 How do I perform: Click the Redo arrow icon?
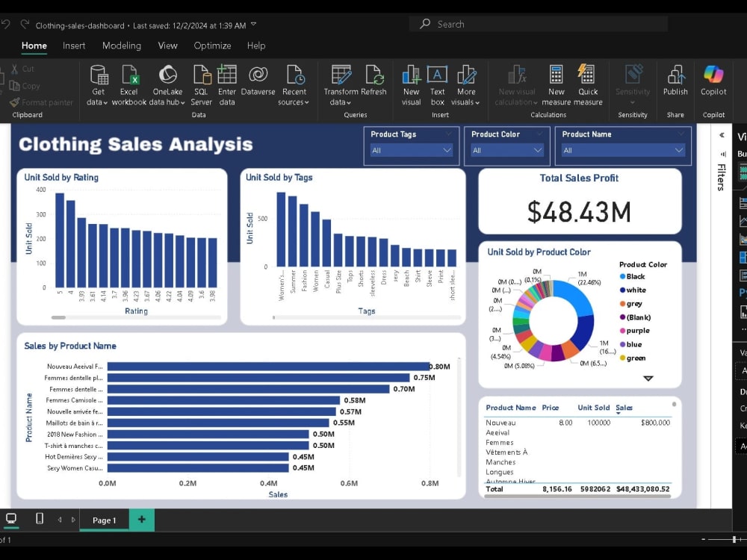coord(25,25)
